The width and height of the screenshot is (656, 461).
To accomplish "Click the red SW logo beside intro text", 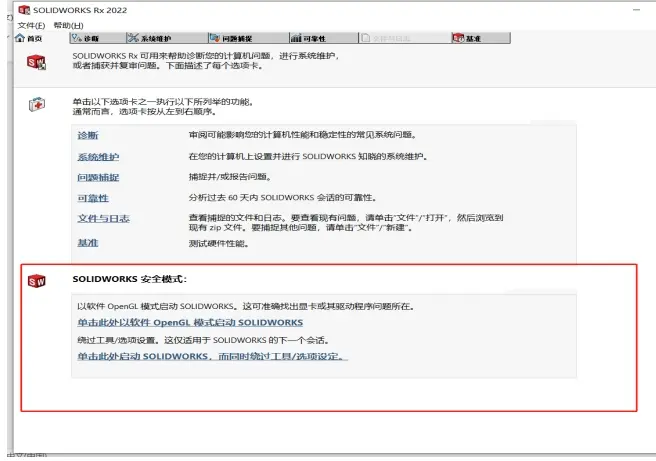I will tap(36, 62).
